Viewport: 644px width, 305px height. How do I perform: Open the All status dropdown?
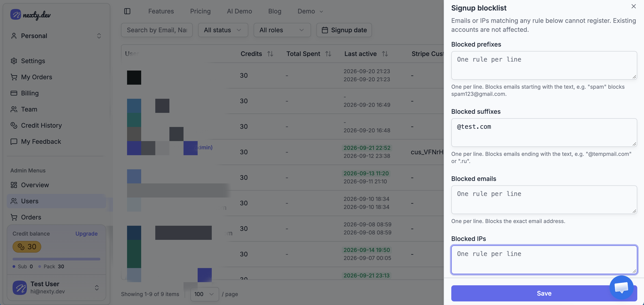[x=223, y=30]
